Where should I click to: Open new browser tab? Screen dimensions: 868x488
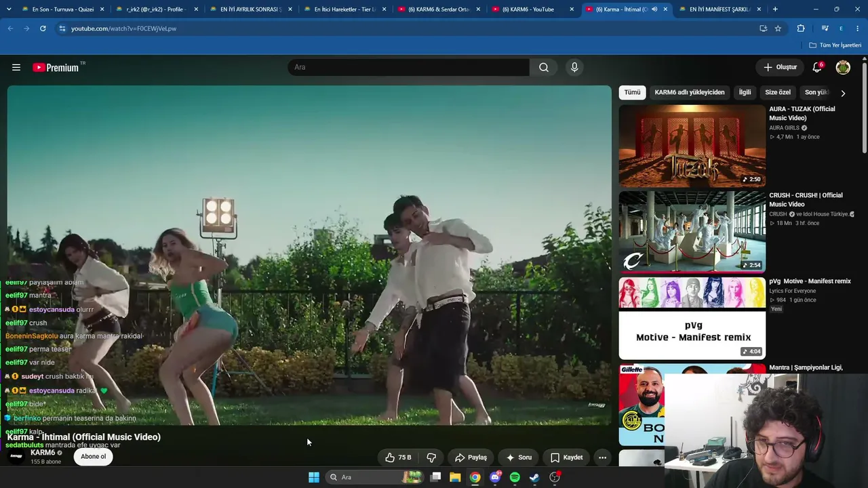click(x=775, y=9)
